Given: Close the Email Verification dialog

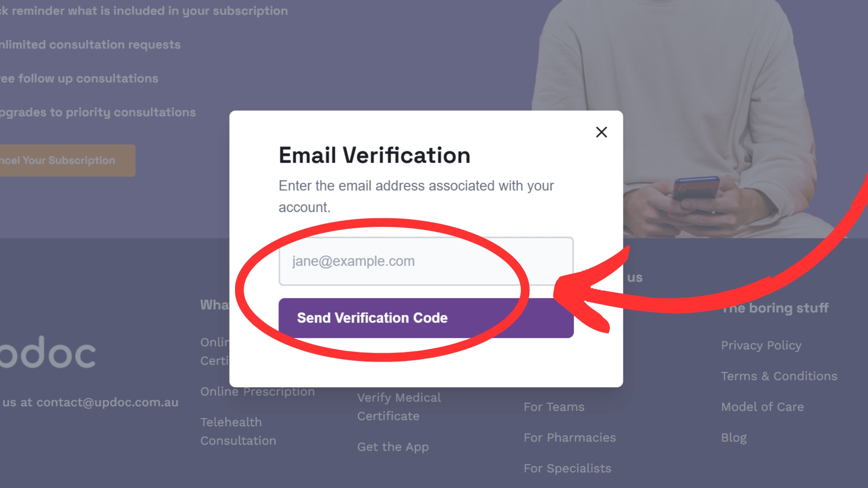Looking at the screenshot, I should (601, 132).
